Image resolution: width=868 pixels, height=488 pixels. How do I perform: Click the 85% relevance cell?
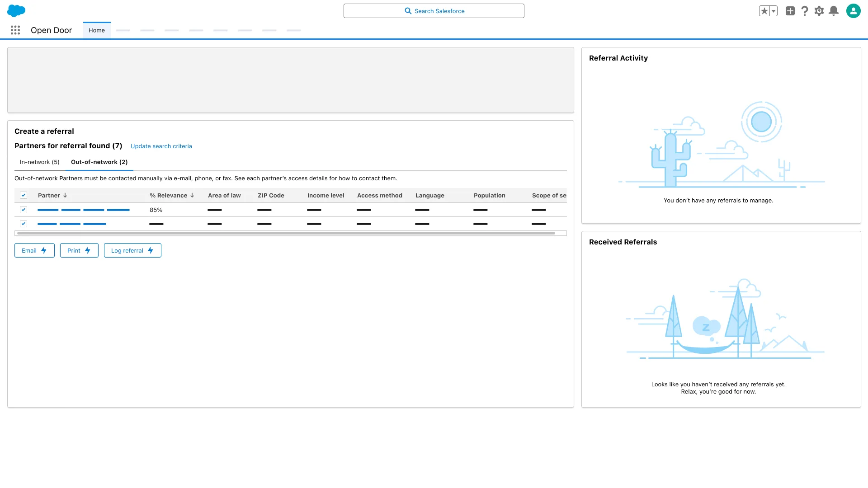point(156,210)
